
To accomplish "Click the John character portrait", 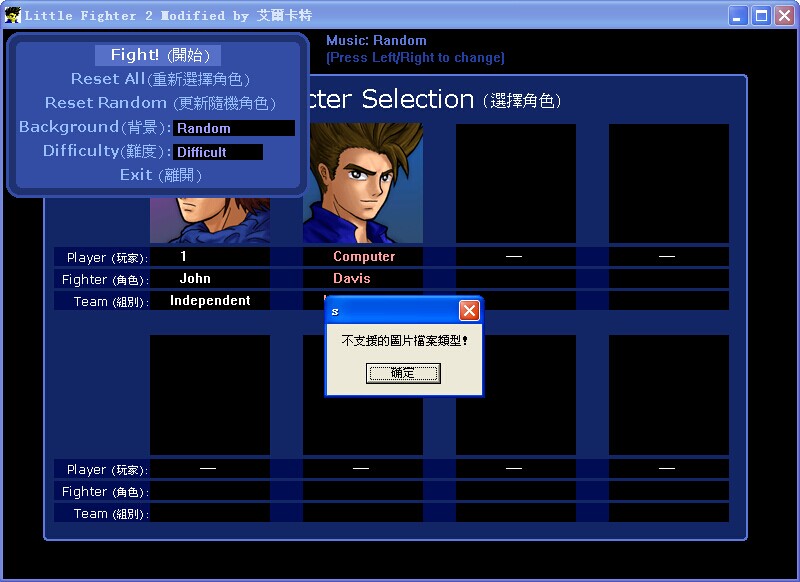I will [x=210, y=220].
